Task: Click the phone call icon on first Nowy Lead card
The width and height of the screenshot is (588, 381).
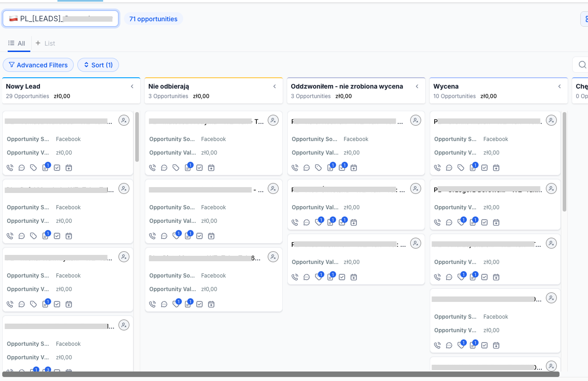Action: [x=10, y=168]
